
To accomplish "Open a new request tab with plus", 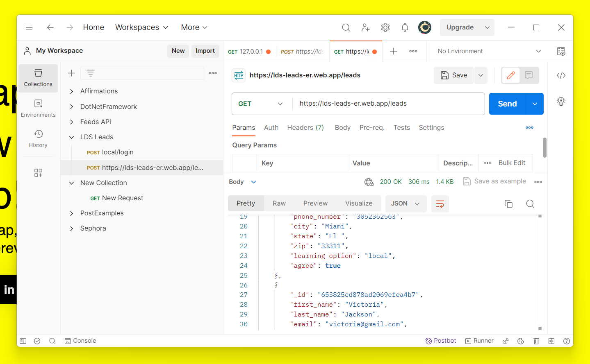I will [x=394, y=51].
